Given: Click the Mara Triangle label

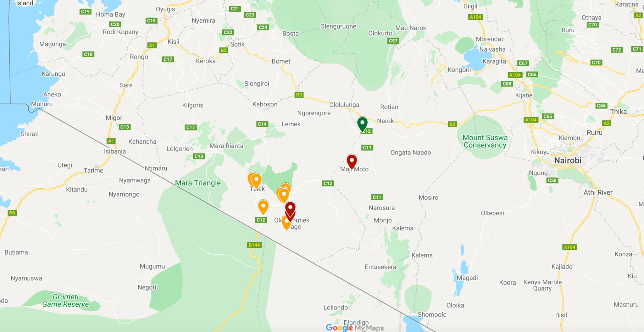Looking at the screenshot, I should point(198,183).
